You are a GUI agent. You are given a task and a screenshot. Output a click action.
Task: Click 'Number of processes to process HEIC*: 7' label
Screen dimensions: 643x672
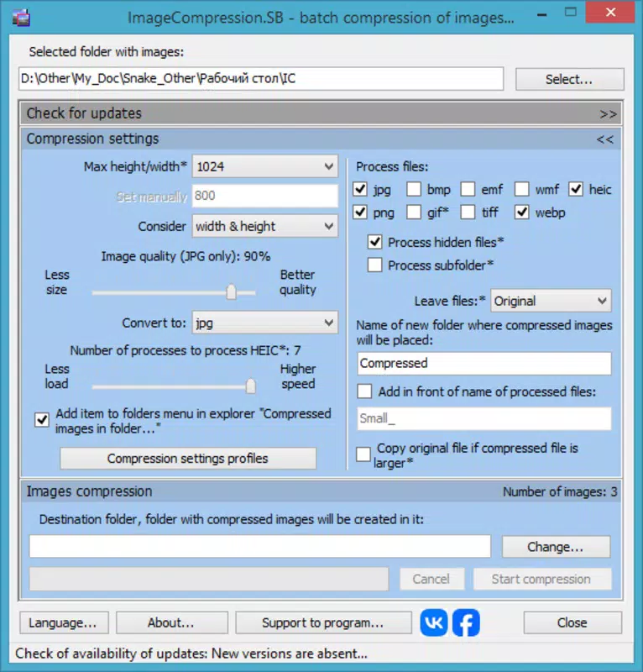tap(186, 350)
